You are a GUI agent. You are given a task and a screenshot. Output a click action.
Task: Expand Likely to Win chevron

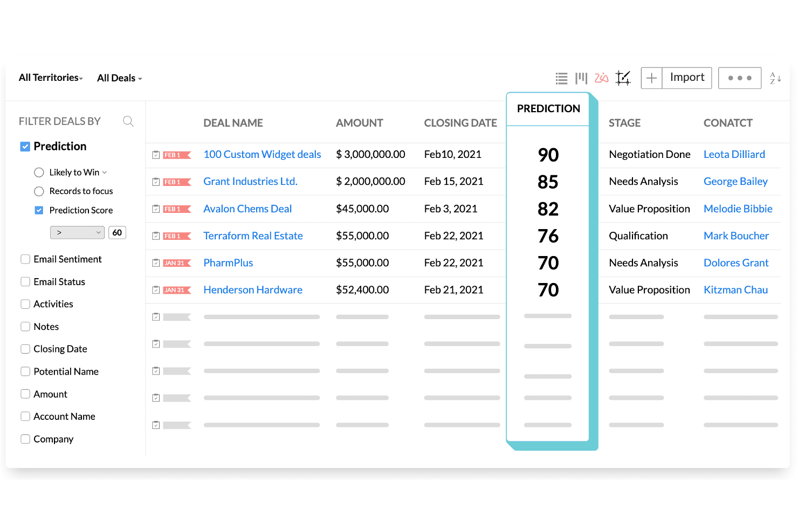(105, 172)
